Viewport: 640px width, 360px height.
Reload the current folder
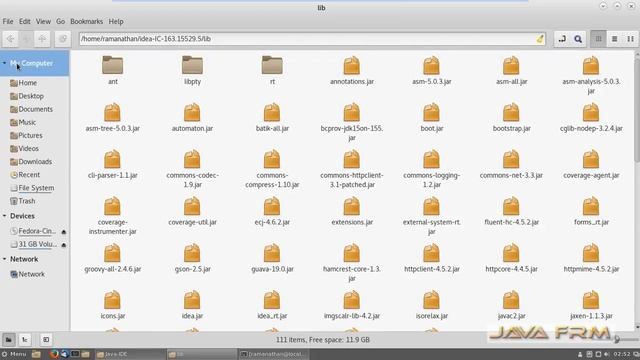point(62,39)
